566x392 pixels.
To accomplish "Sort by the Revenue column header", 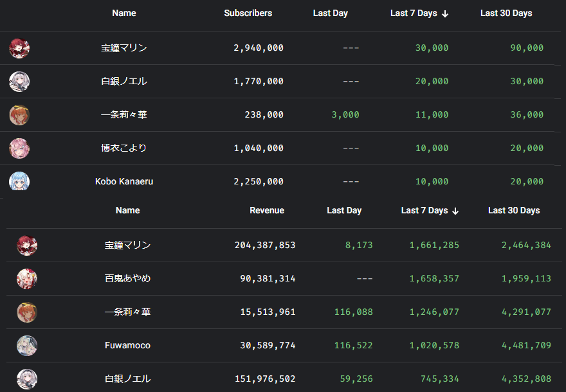I will [267, 211].
